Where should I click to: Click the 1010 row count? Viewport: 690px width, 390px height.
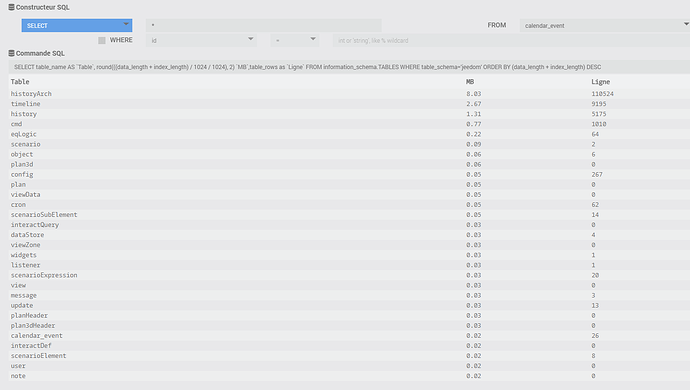pos(599,124)
